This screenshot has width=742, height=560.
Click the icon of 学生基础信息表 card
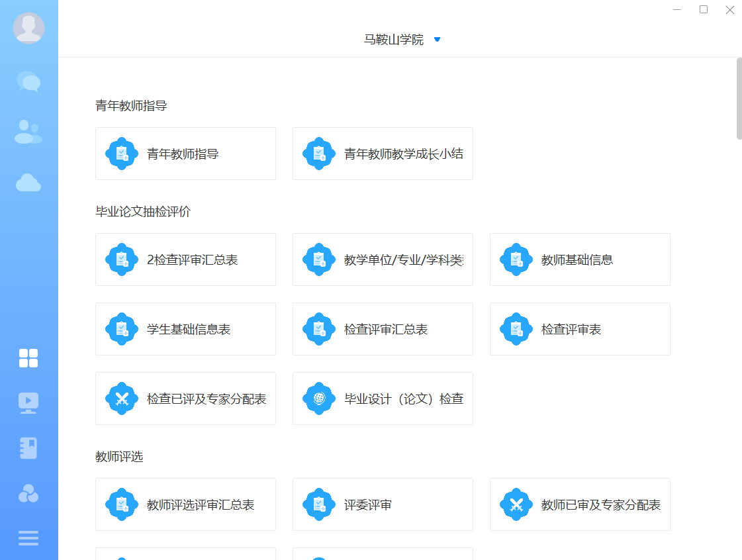pos(122,329)
